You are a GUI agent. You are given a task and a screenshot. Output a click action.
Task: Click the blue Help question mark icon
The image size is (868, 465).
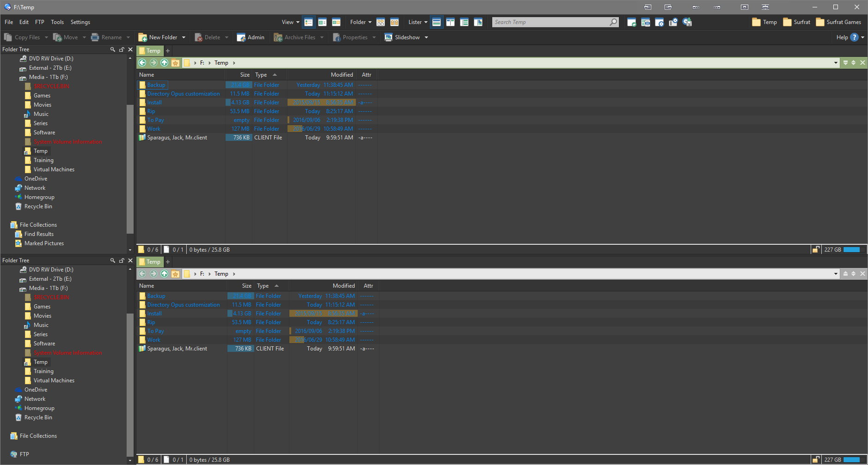[x=854, y=37]
